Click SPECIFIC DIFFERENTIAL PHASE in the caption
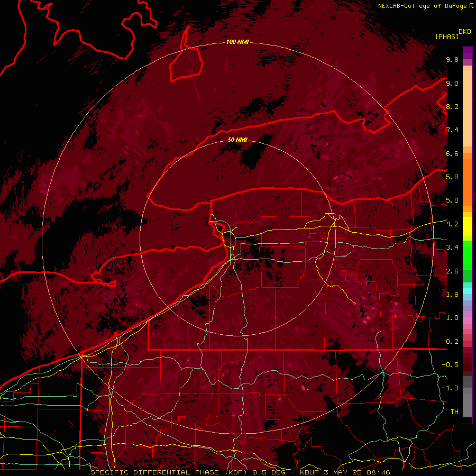The height and width of the screenshot is (476, 476). 154,472
